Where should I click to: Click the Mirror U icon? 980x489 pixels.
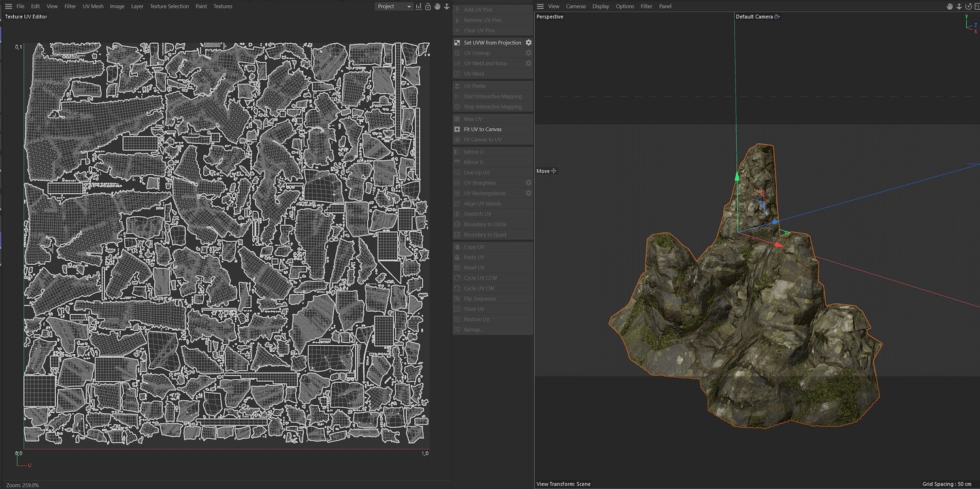click(x=457, y=152)
